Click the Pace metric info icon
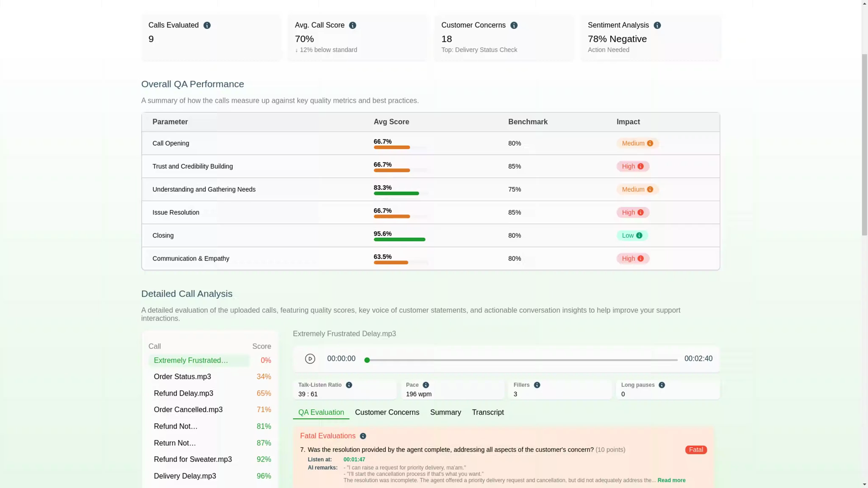 [426, 385]
